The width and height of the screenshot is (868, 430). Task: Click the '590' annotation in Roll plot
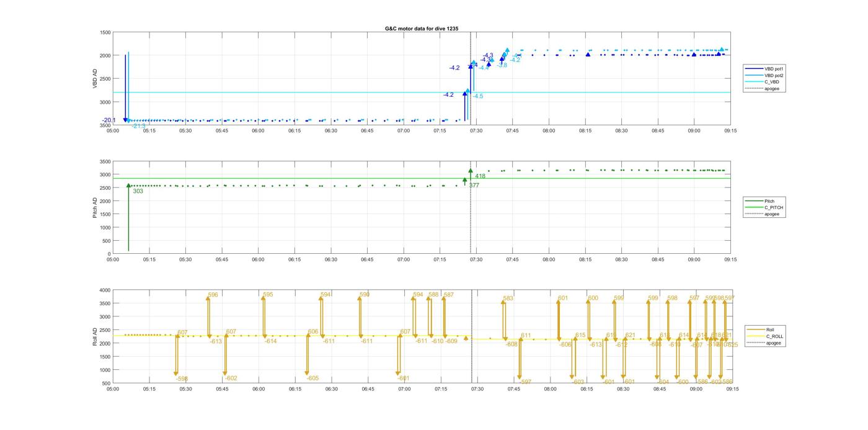365,295
